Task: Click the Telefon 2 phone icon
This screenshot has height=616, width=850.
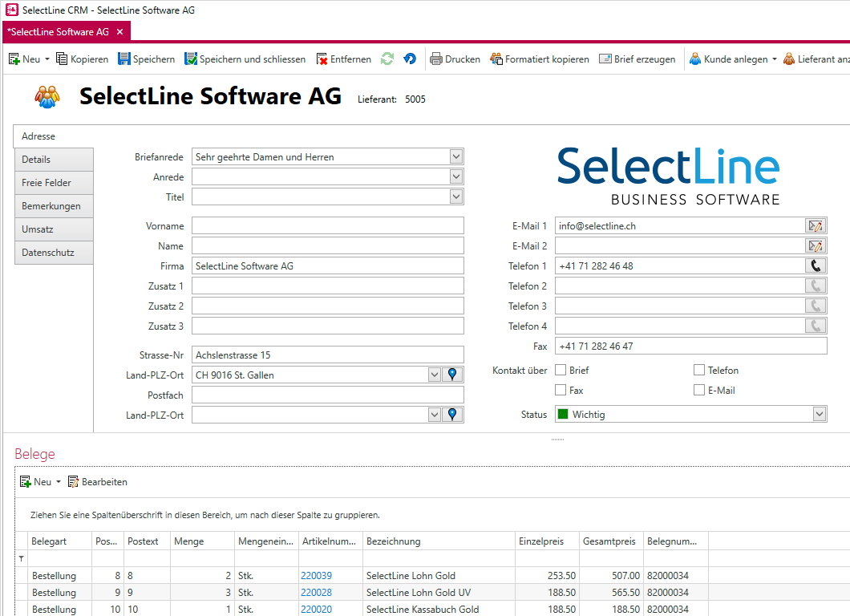Action: point(816,286)
